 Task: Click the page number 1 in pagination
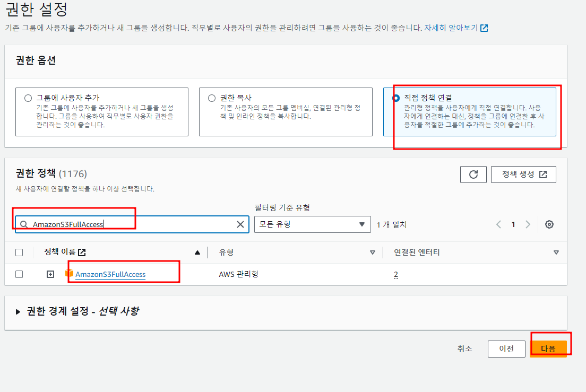(513, 224)
